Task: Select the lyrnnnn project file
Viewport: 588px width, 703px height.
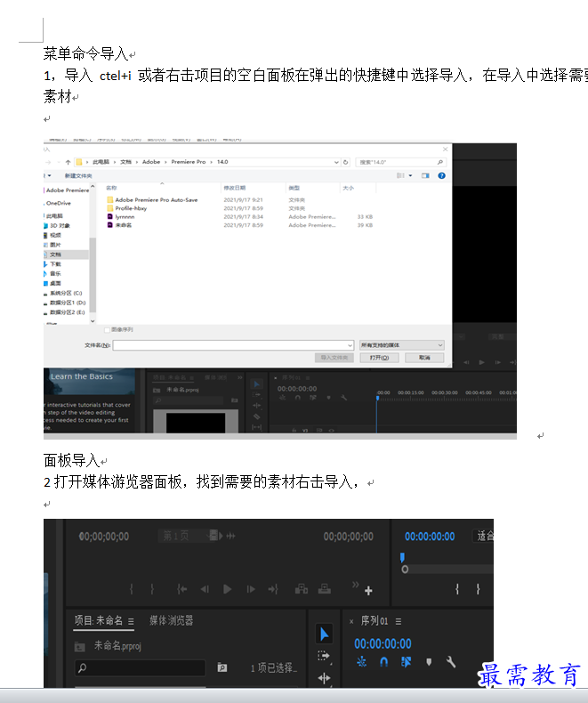Action: pyautogui.click(x=125, y=216)
